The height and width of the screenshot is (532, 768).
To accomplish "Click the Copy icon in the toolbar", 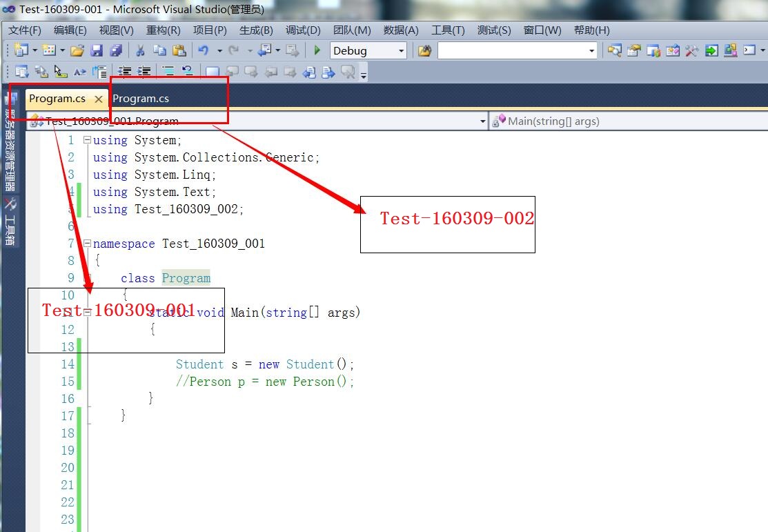I will click(x=159, y=50).
